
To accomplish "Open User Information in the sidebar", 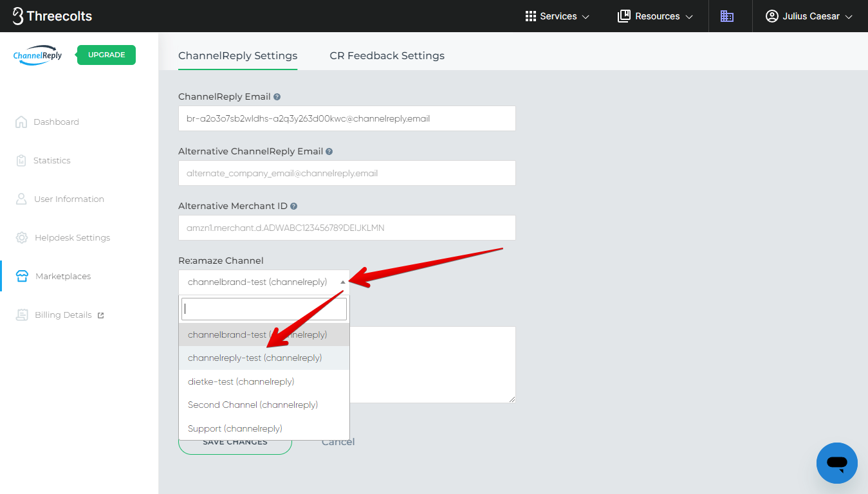I will pyautogui.click(x=69, y=199).
